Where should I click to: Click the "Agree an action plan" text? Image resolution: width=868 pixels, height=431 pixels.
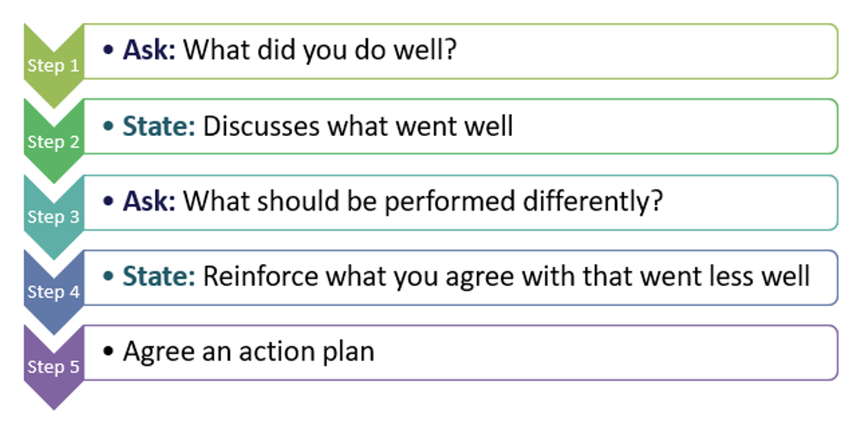tap(249, 352)
